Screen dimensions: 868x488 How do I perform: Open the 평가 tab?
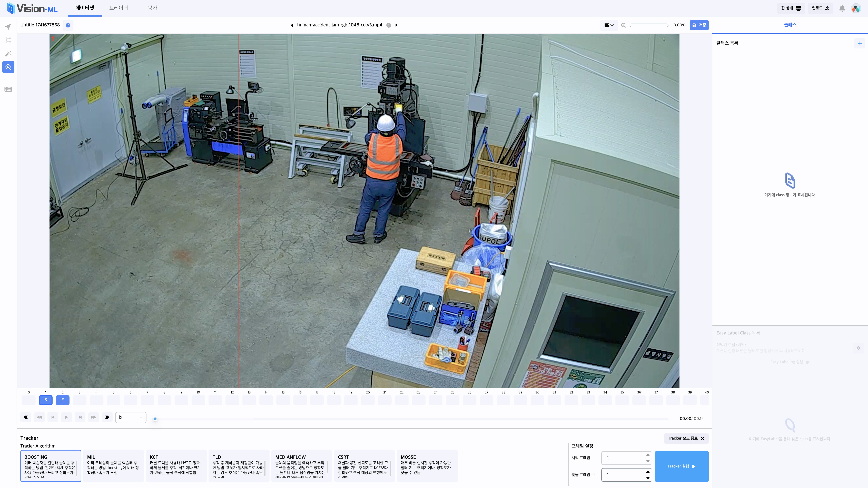point(152,8)
